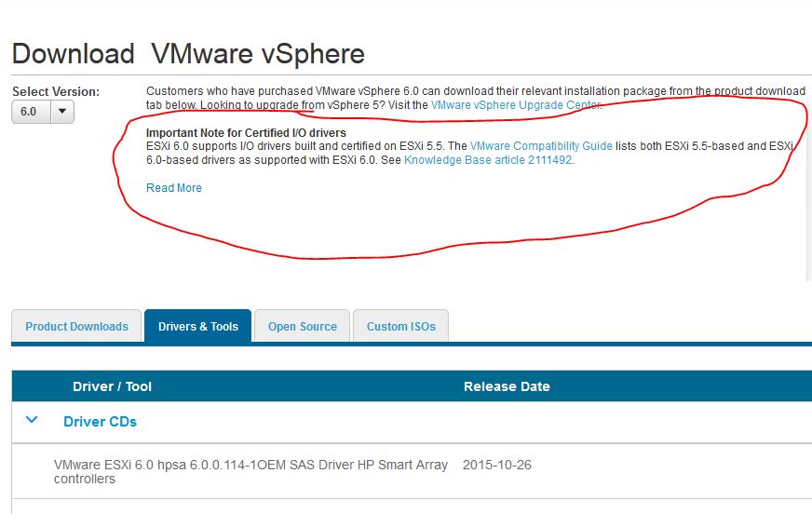812x514 pixels.
Task: Click the Download VMware vSphere page heading
Action: pos(188,54)
